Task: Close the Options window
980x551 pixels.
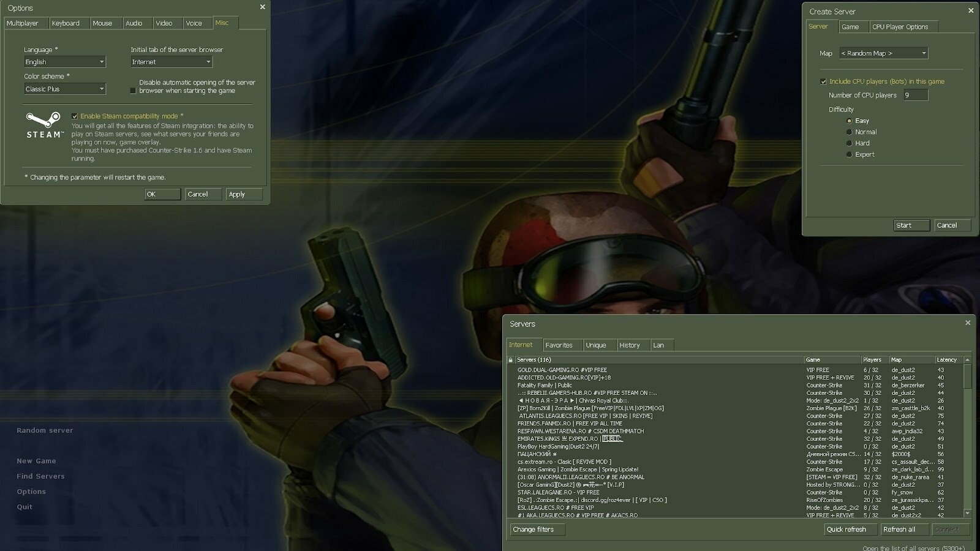Action: point(263,7)
